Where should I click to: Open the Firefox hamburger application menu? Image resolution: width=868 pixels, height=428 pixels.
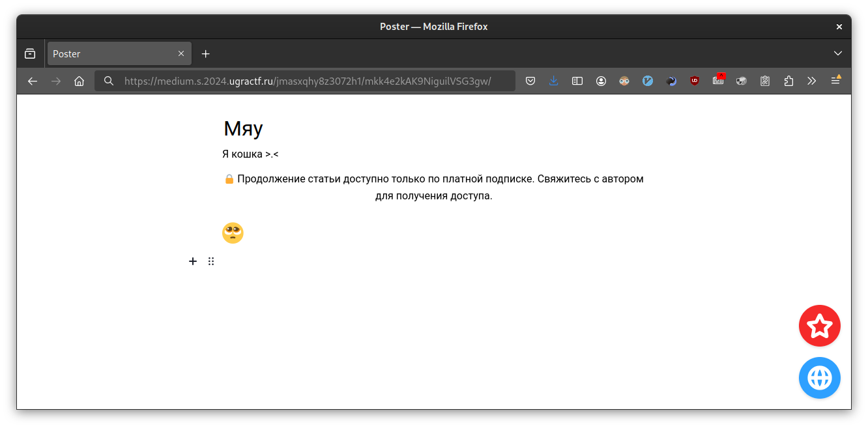[835, 81]
